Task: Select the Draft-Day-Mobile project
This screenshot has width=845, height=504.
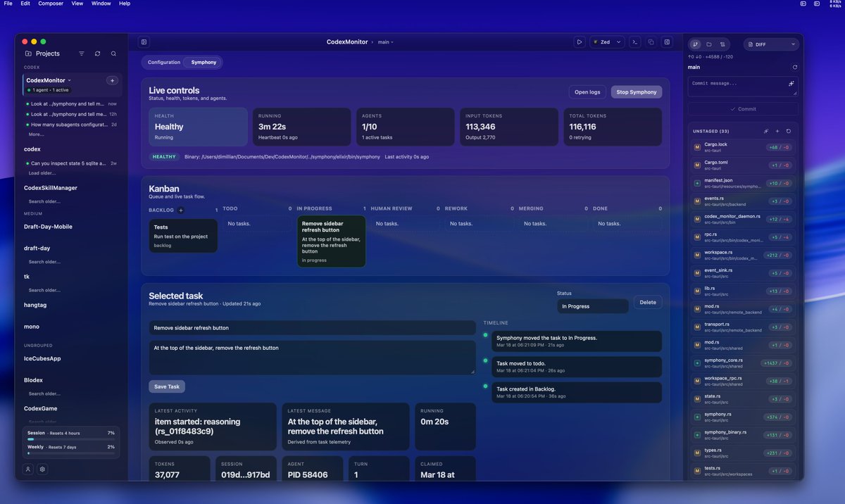Action: point(48,227)
